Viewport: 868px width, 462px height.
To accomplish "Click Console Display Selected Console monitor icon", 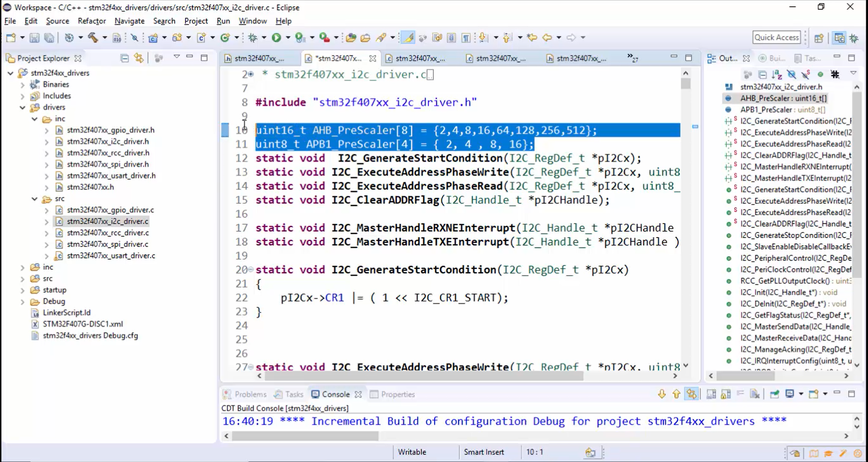I will pyautogui.click(x=790, y=394).
